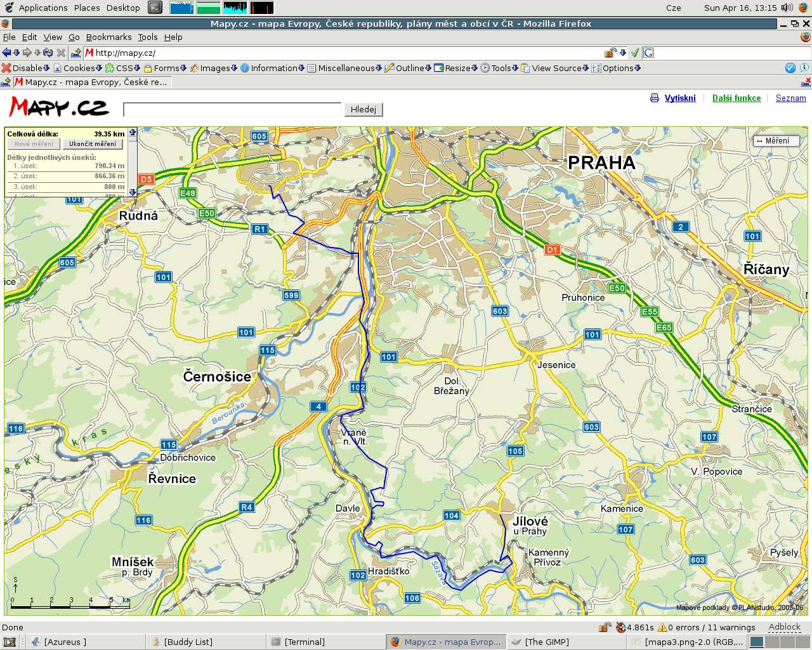This screenshot has height=650, width=812.
Task: Click the Ukončit měření button
Action: pyautogui.click(x=93, y=144)
